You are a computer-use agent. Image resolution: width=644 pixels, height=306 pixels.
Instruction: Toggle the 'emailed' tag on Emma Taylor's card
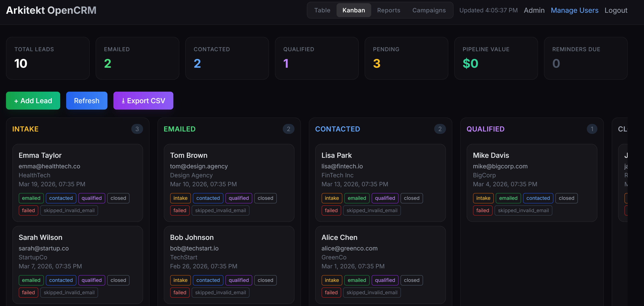coord(31,198)
